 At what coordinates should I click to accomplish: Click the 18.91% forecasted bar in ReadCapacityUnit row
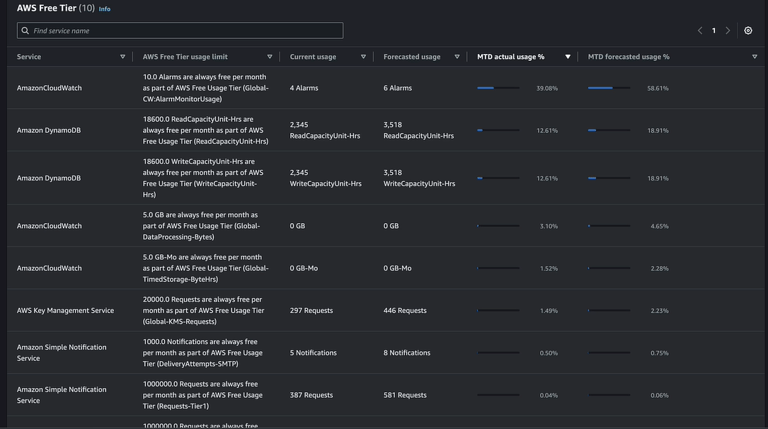pyautogui.click(x=609, y=130)
